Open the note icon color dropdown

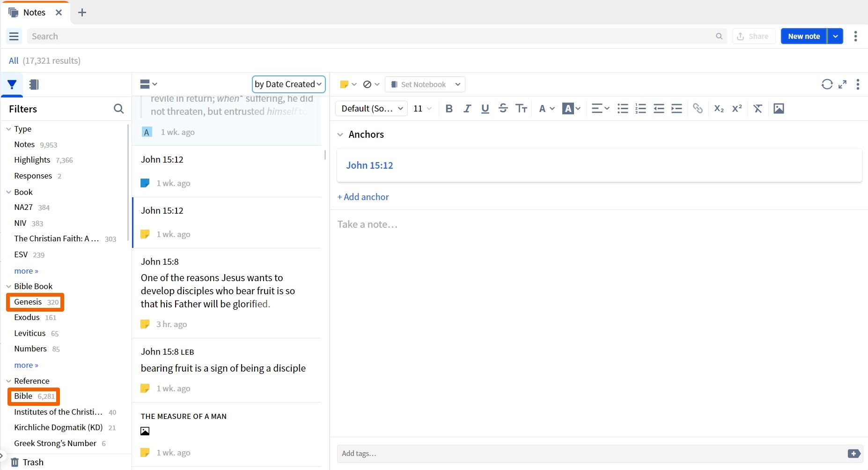point(348,84)
